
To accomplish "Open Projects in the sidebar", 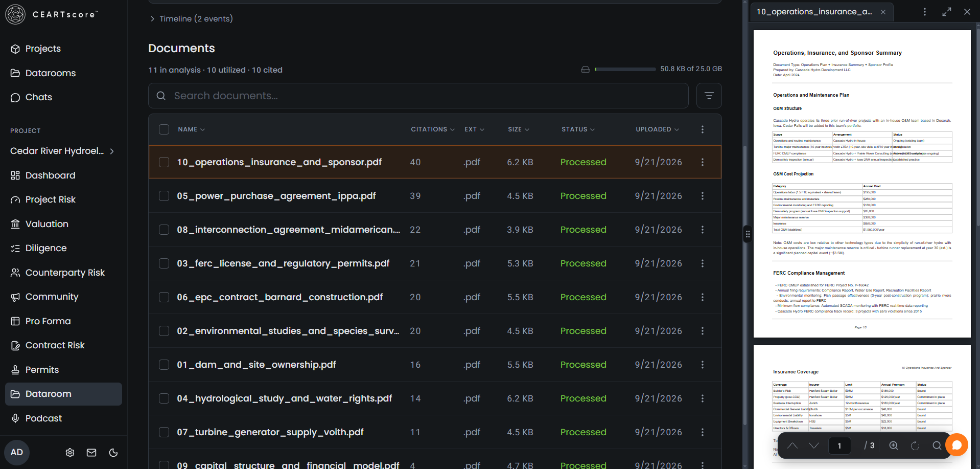I will (x=43, y=49).
